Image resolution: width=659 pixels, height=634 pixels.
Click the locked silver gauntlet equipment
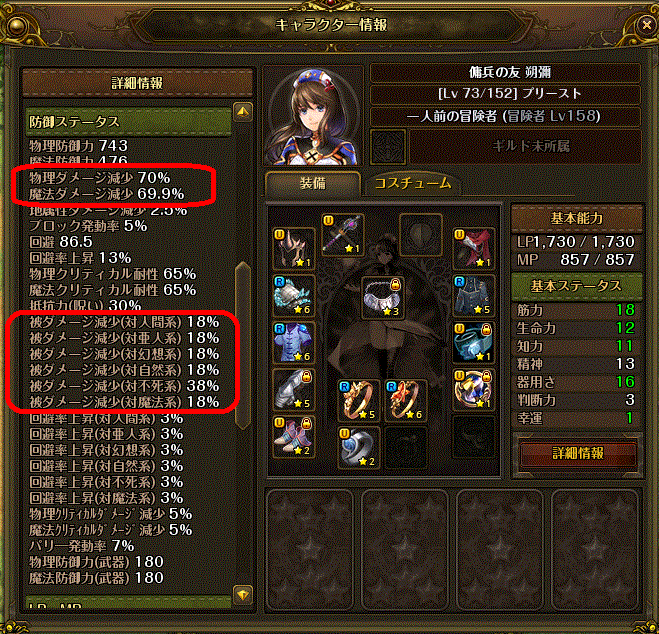pyautogui.click(x=294, y=390)
